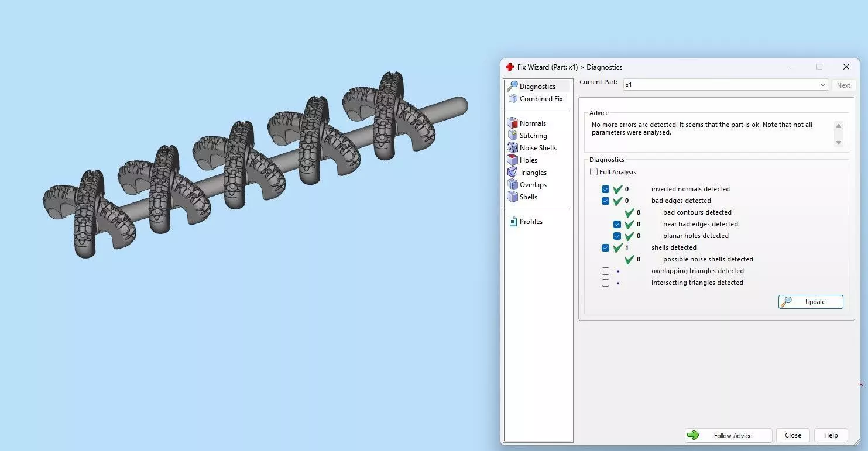868x451 pixels.
Task: Click the Close button at bottom
Action: [793, 435]
